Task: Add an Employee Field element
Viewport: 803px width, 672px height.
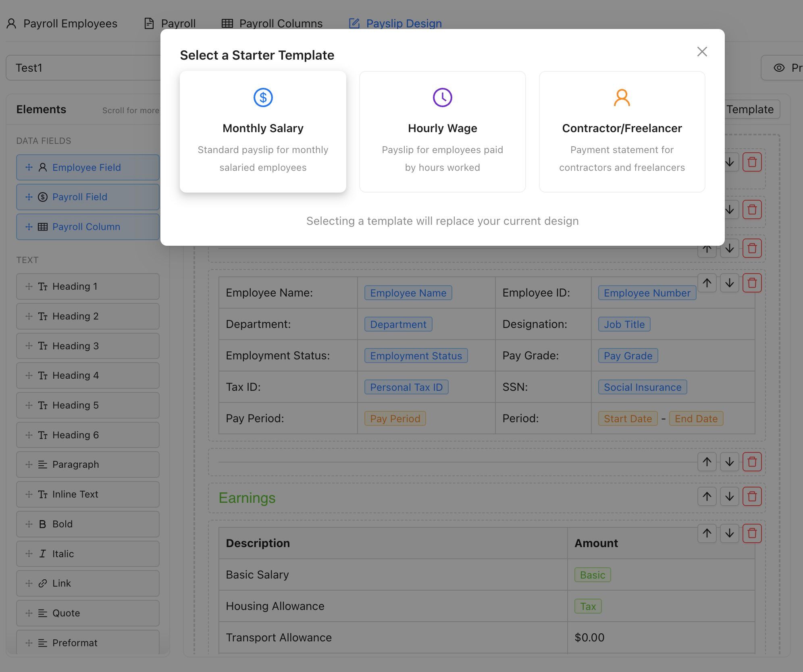Action: (87, 168)
